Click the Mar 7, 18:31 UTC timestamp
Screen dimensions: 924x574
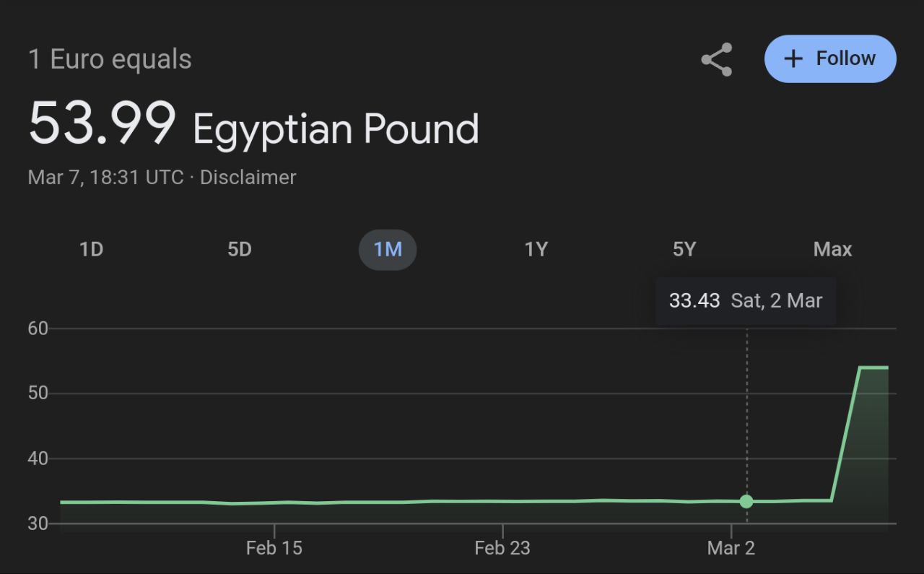(105, 177)
